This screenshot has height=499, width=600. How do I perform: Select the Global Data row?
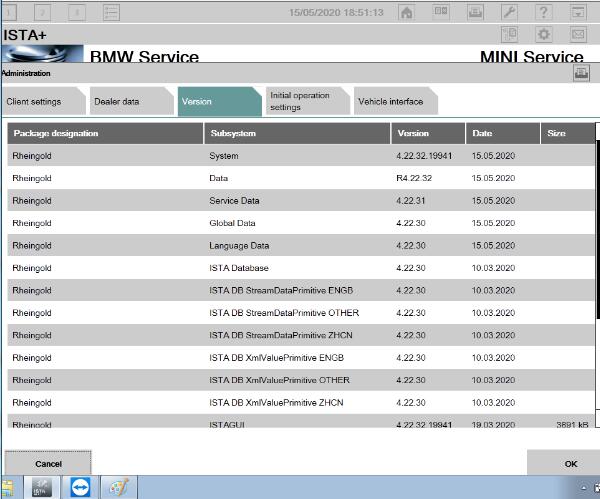(x=301, y=223)
